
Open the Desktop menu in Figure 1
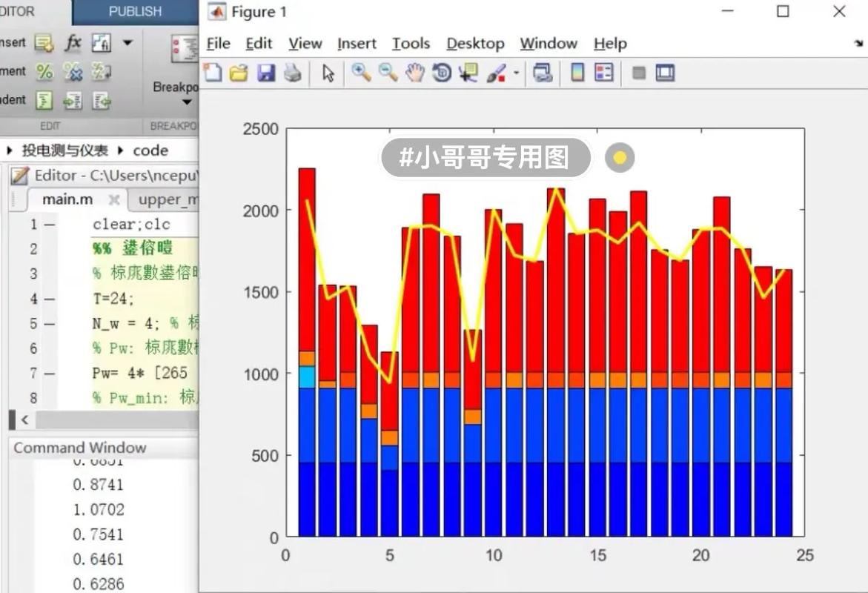click(x=475, y=43)
